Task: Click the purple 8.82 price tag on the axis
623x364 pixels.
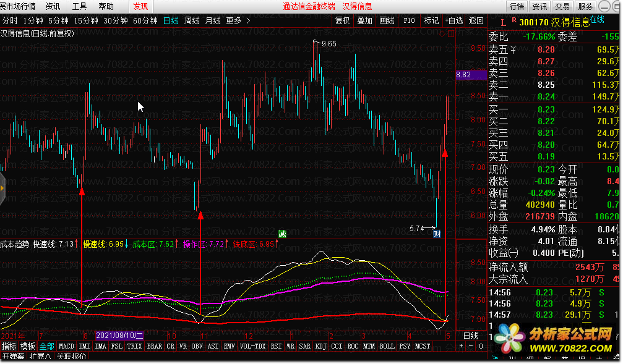Action: pyautogui.click(x=471, y=75)
